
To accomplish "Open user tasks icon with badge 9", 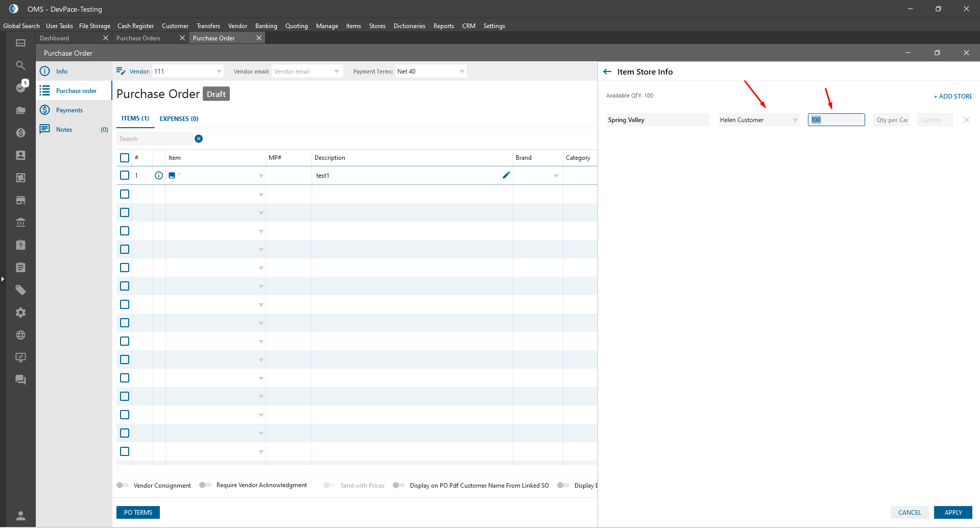I will tap(20, 88).
